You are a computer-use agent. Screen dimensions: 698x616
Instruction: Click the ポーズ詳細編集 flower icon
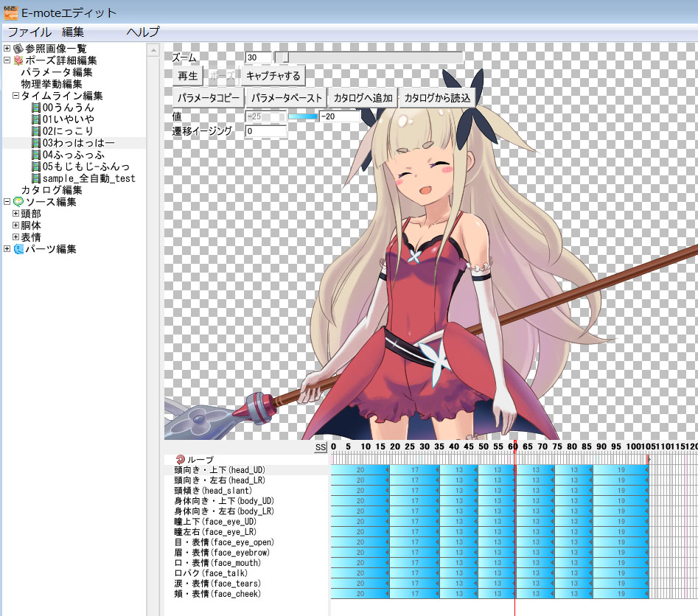point(18,60)
